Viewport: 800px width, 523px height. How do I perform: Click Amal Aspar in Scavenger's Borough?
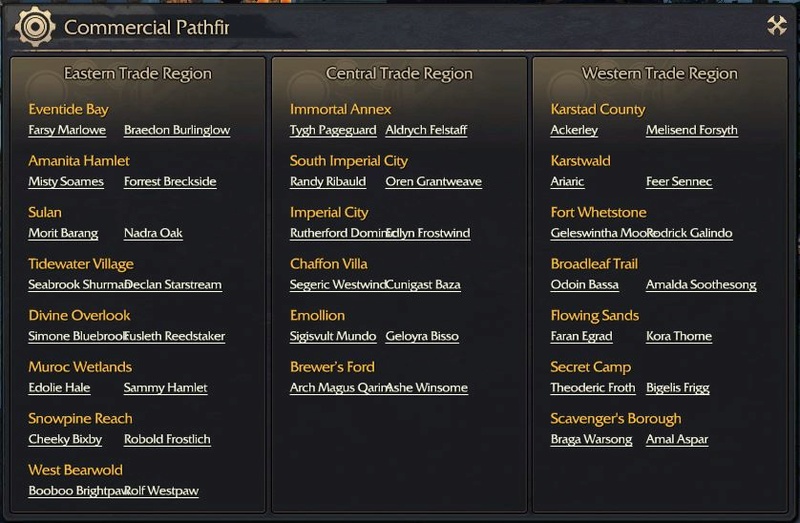(677, 439)
